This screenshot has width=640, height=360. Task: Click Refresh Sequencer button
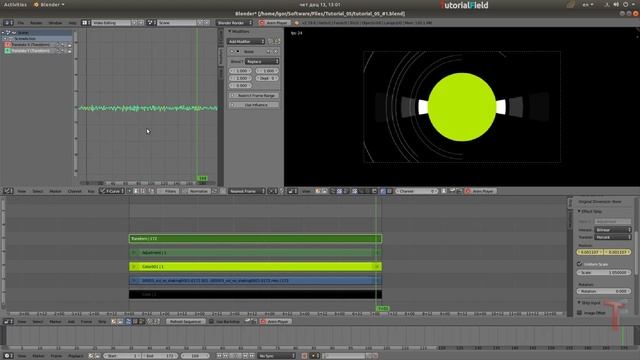point(185,322)
